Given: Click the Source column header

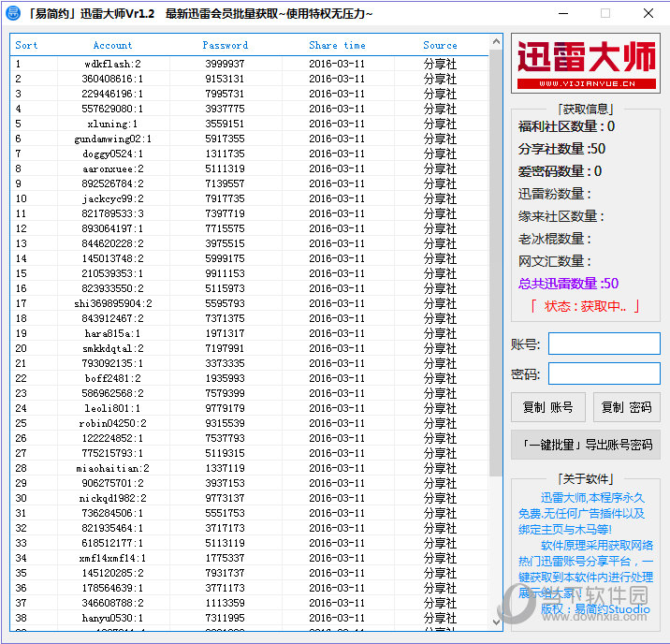Looking at the screenshot, I should 440,45.
